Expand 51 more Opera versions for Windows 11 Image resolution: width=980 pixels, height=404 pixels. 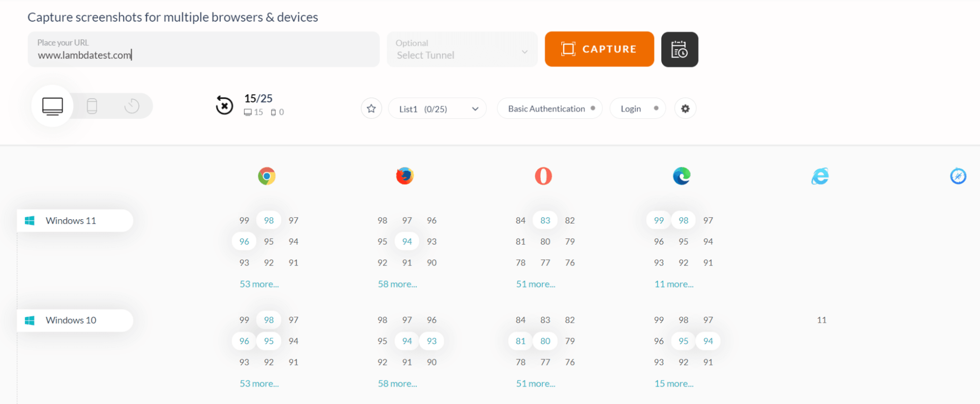click(535, 284)
